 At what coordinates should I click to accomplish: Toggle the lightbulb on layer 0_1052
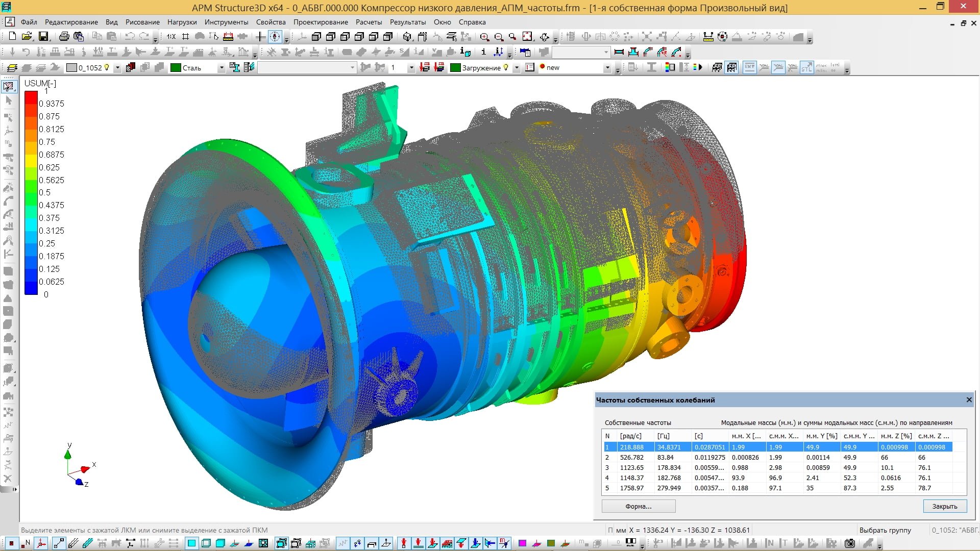tap(107, 67)
